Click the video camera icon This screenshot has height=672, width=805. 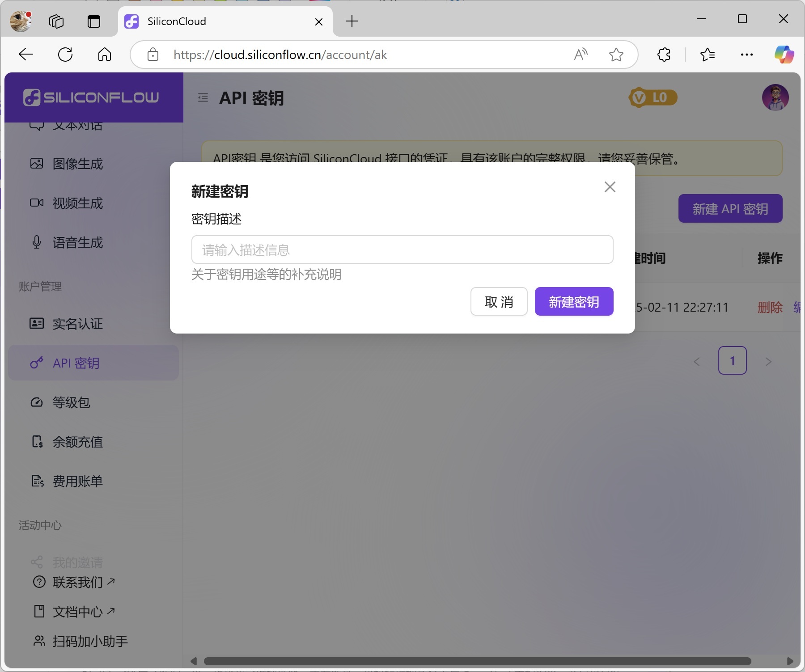(x=37, y=203)
